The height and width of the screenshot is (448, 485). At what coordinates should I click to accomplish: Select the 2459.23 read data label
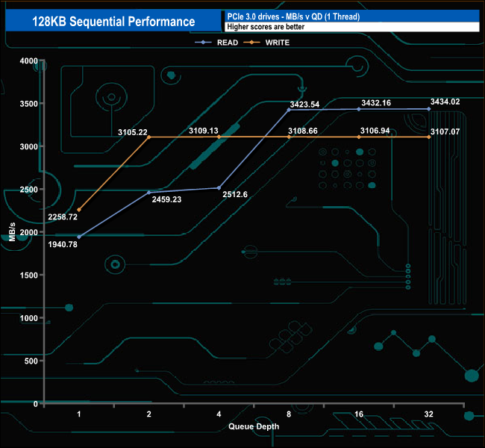tap(166, 199)
